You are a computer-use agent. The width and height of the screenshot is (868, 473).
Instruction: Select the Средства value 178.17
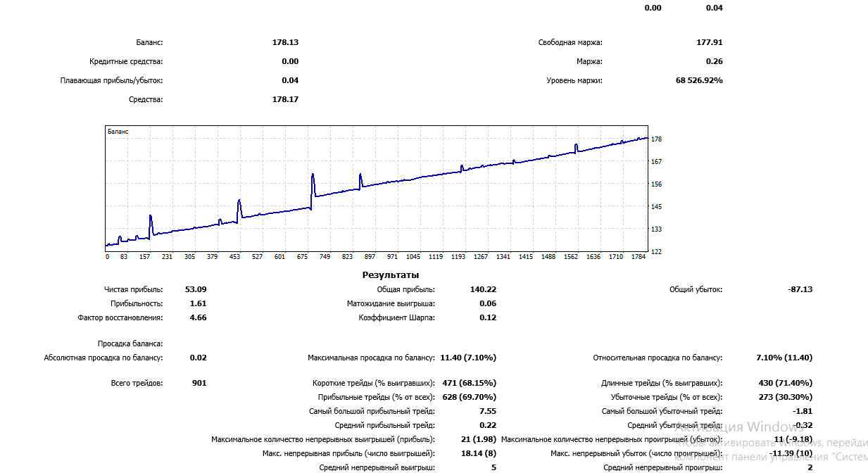pos(285,99)
